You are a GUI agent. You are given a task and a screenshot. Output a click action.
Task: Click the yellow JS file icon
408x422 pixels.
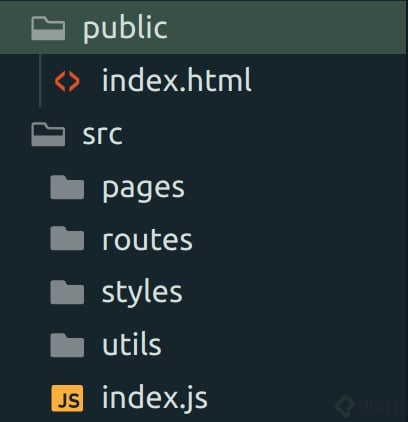(x=67, y=398)
